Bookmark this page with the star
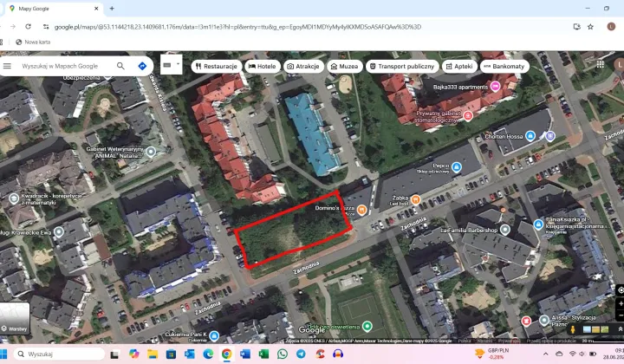 click(x=590, y=27)
